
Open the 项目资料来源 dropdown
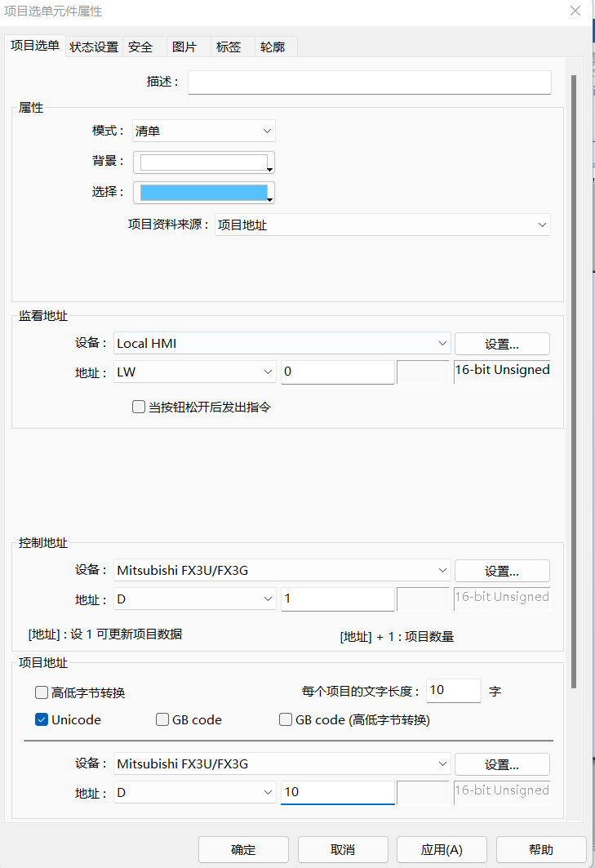pyautogui.click(x=382, y=225)
